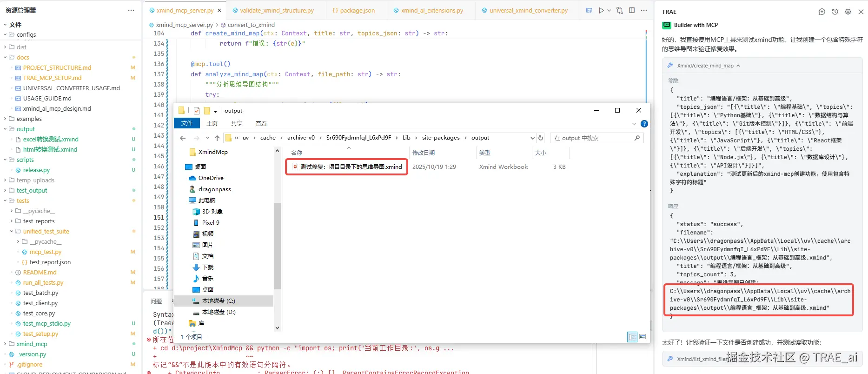Close the TRAE side panel
The height and width of the screenshot is (374, 868).
click(x=861, y=12)
